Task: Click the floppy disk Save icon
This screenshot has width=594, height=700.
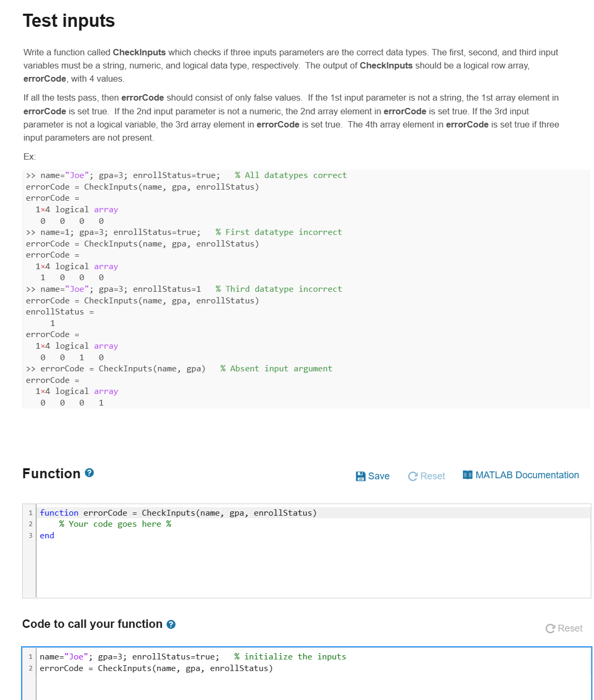Action: (361, 476)
